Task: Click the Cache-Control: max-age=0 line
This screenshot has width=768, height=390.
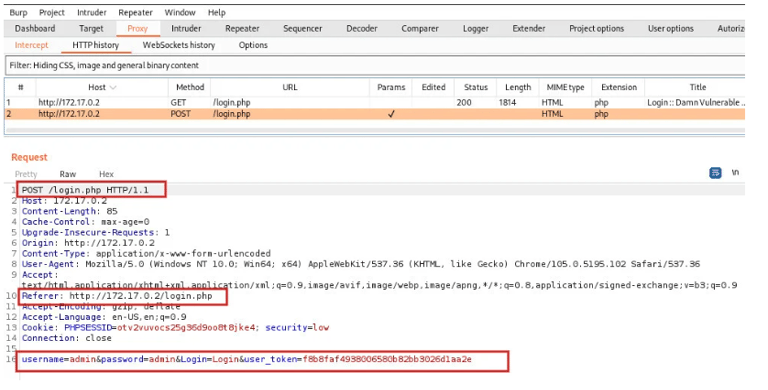Action: (x=85, y=222)
